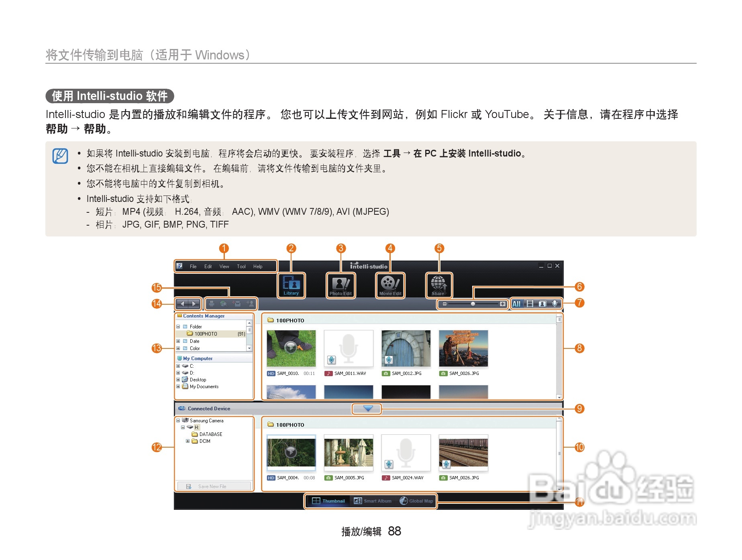Select the DATABASE folder on the camera
The image size is (742, 560).
207,434
